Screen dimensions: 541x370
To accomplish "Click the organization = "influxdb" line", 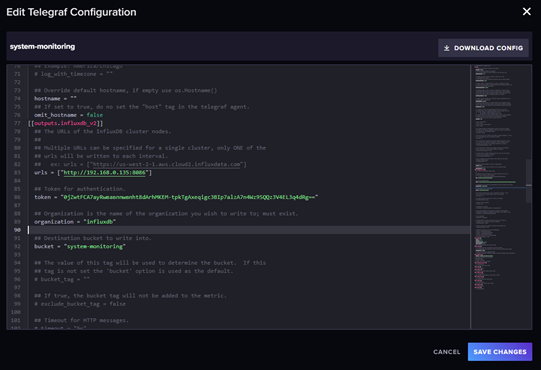I will 75,222.
